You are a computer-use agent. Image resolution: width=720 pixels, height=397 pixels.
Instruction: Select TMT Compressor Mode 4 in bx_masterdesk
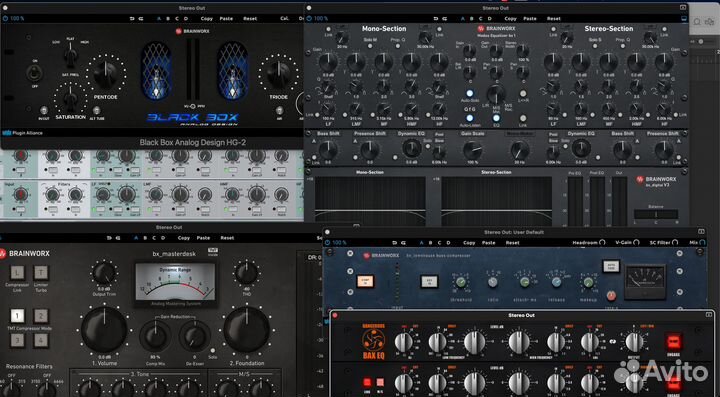click(41, 340)
